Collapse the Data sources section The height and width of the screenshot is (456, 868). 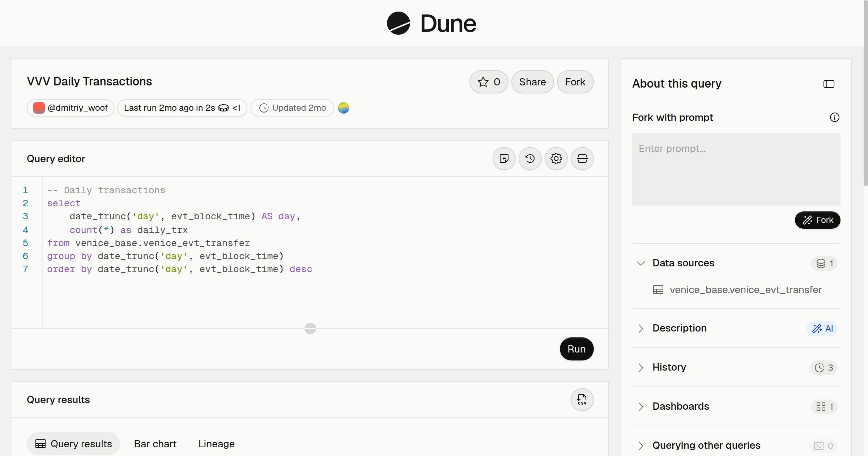(641, 263)
